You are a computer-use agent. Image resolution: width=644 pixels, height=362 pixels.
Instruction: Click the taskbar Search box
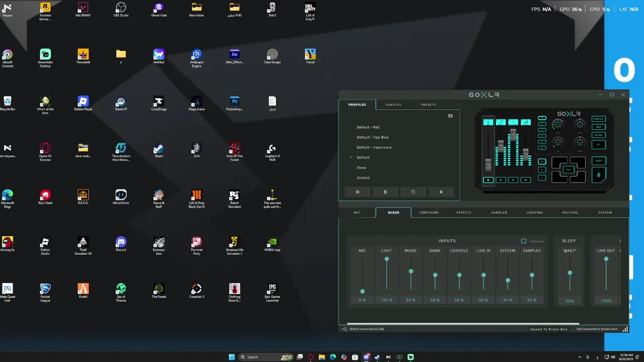click(266, 357)
